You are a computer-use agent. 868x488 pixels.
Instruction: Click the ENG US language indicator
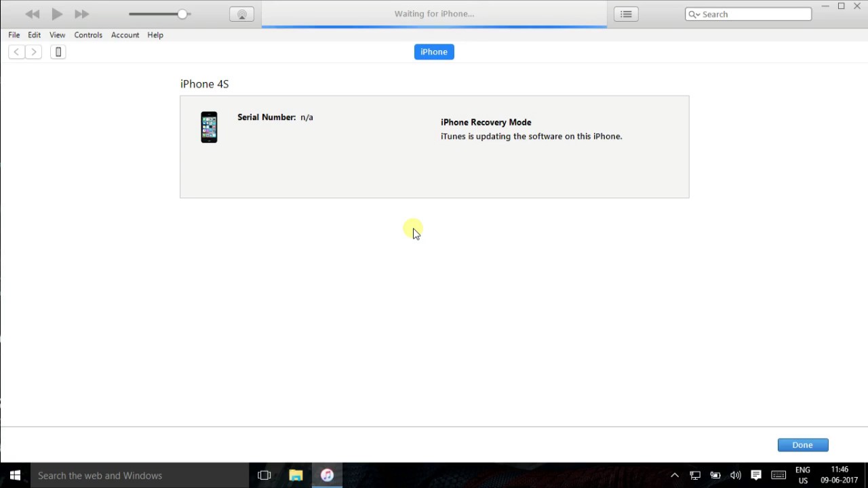[x=803, y=476]
